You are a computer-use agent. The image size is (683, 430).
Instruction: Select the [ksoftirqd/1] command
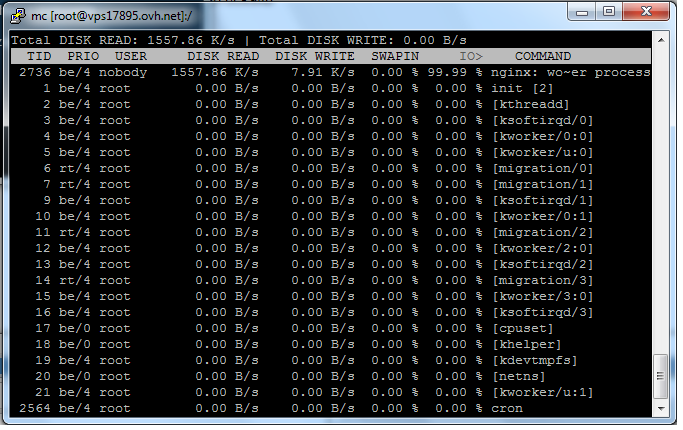click(x=542, y=200)
